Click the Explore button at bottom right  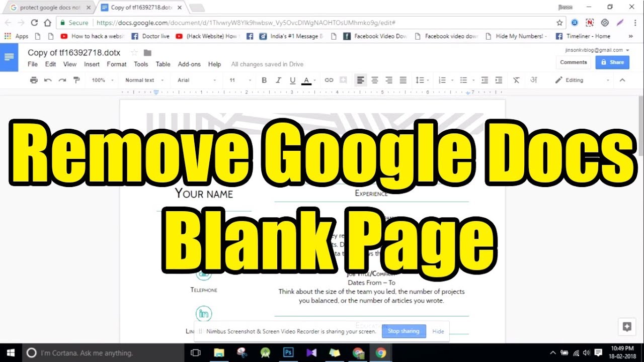(627, 326)
